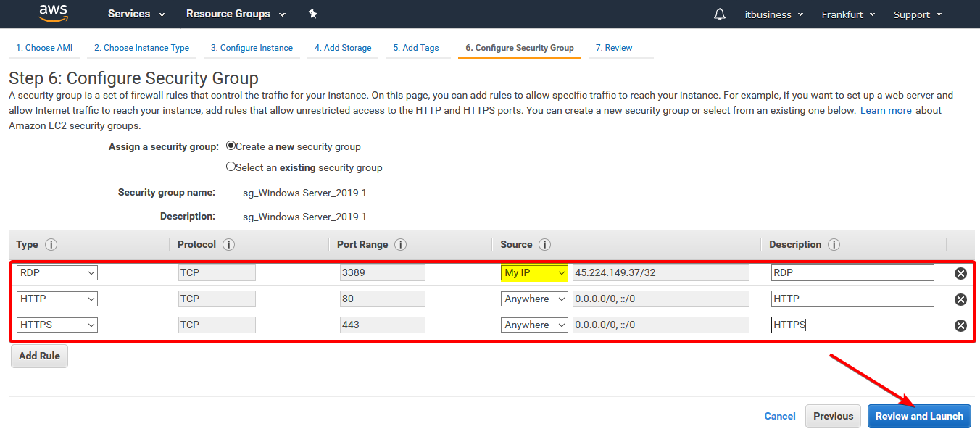Expand the My IP source dropdown
Image resolution: width=980 pixels, height=434 pixels.
pos(534,272)
